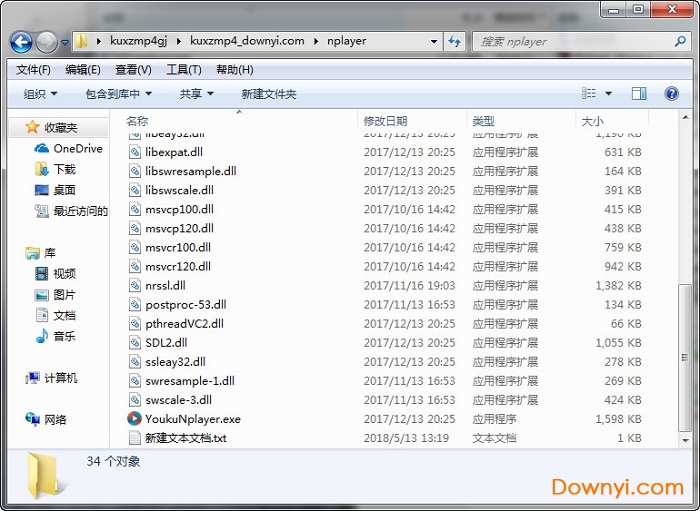Sort by the 类型 column header

point(483,121)
